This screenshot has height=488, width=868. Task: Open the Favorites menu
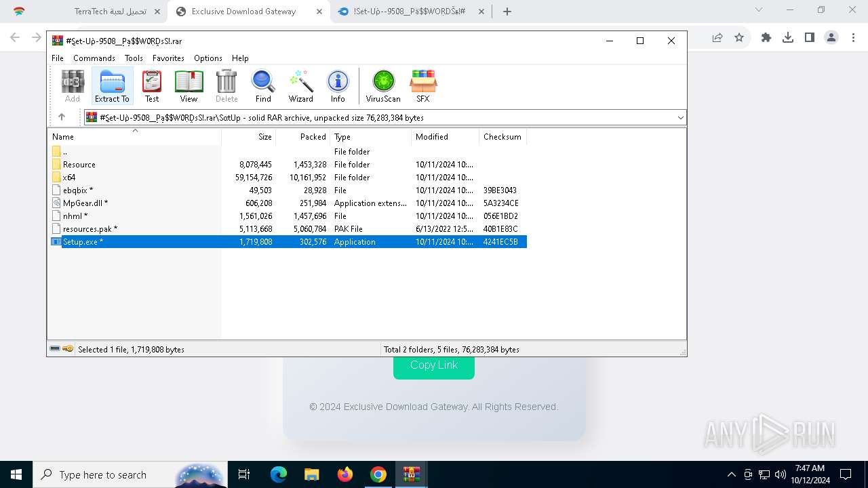[168, 58]
